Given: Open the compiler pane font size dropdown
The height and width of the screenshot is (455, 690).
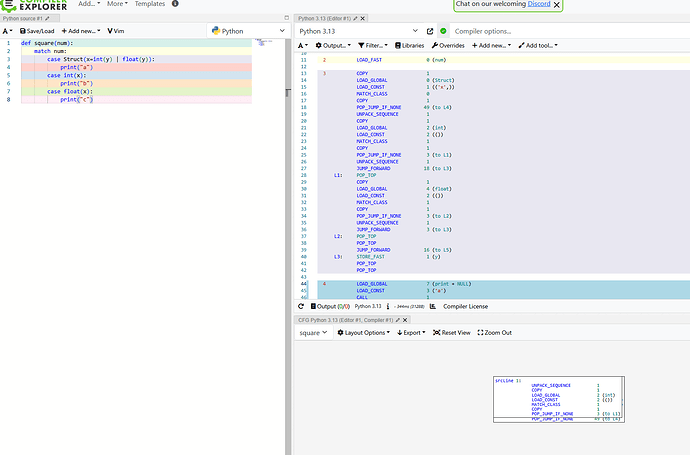Looking at the screenshot, I should [303, 45].
